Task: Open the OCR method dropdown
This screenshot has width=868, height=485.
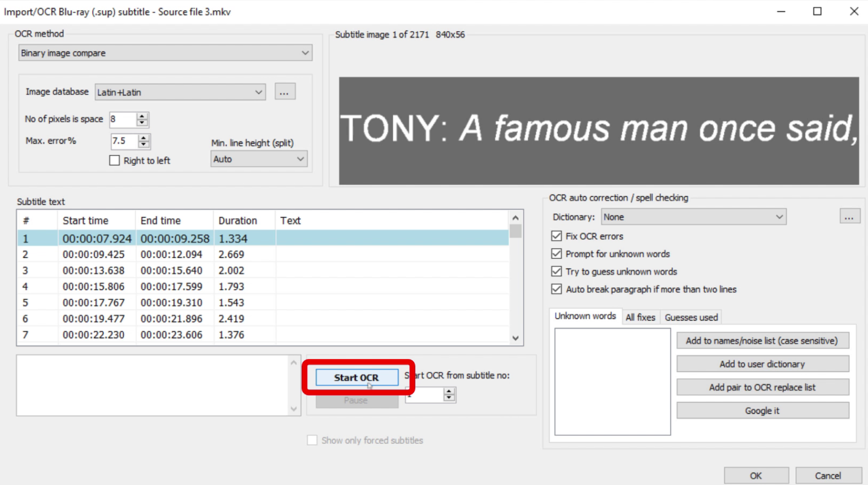Action: pos(165,53)
